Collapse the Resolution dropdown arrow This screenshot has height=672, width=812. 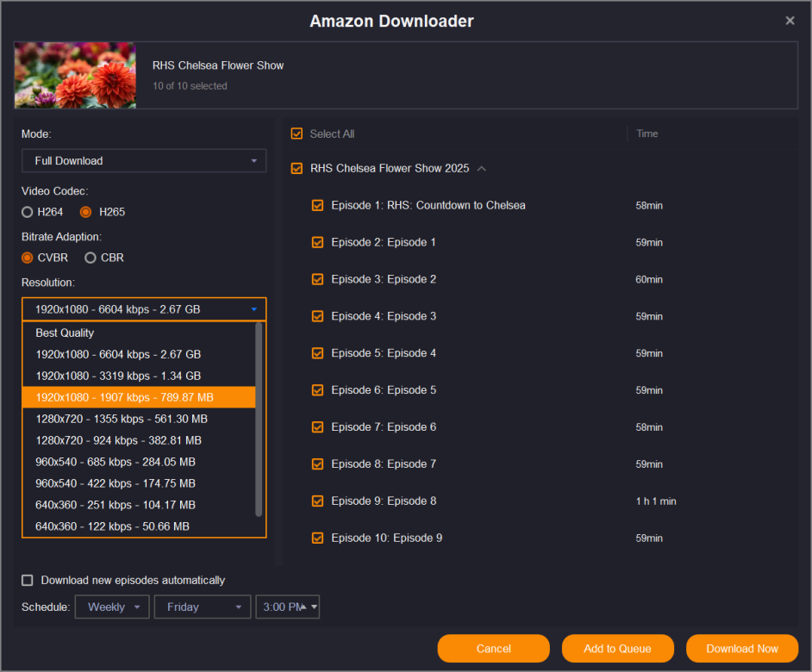pos(253,309)
